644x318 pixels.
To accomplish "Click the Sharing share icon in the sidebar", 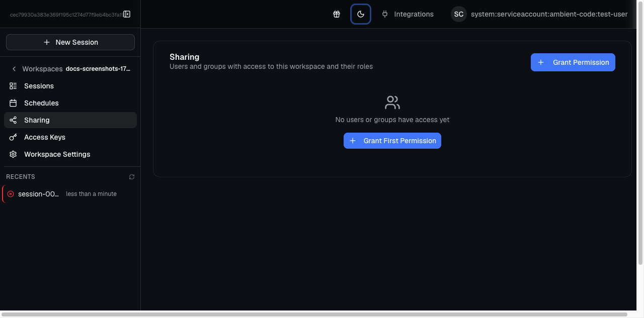I will click(13, 120).
